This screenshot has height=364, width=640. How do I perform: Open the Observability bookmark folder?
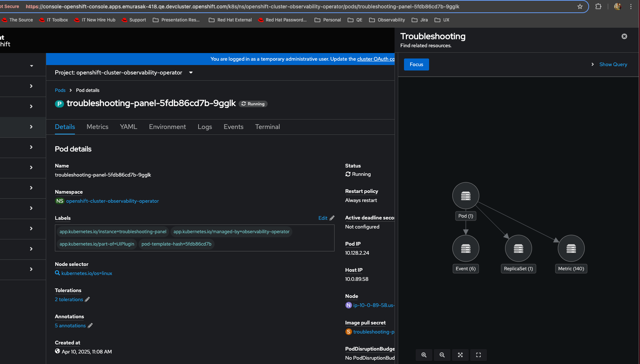387,20
